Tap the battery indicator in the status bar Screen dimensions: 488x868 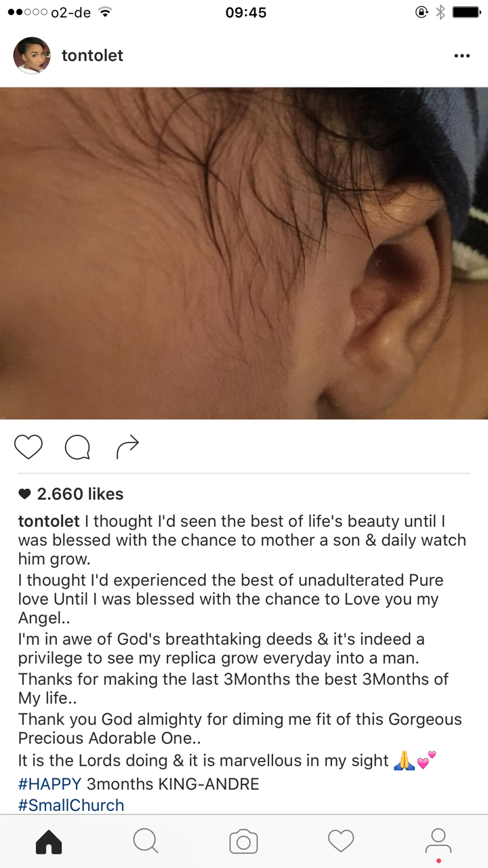[466, 12]
